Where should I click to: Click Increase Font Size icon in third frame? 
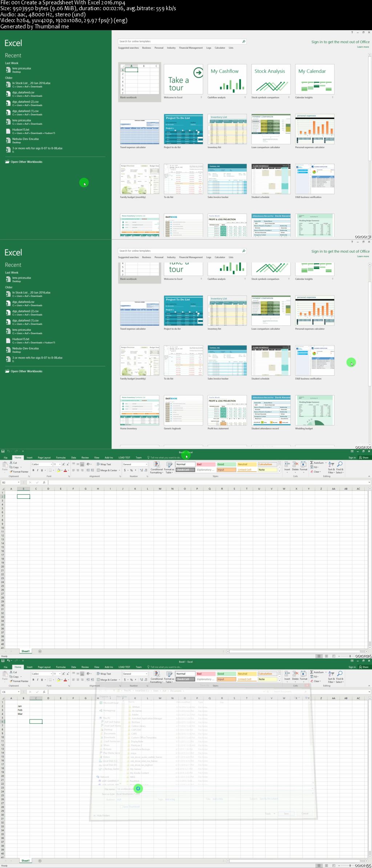pyautogui.click(x=64, y=464)
